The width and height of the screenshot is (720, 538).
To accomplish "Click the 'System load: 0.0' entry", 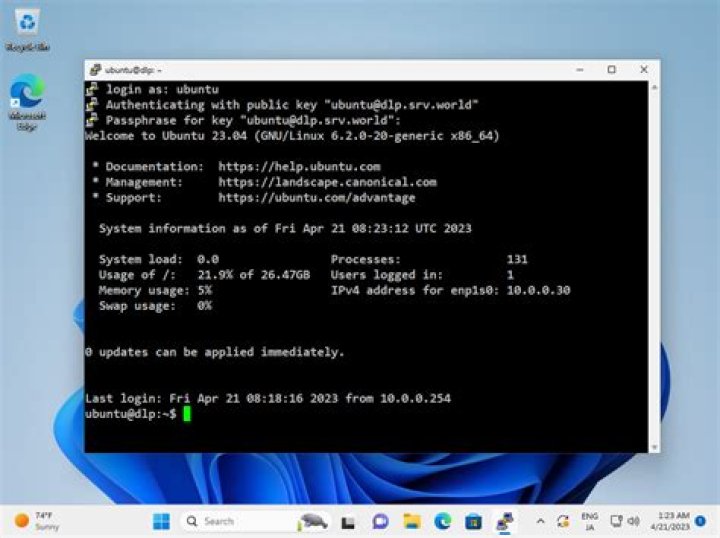I will 159,259.
